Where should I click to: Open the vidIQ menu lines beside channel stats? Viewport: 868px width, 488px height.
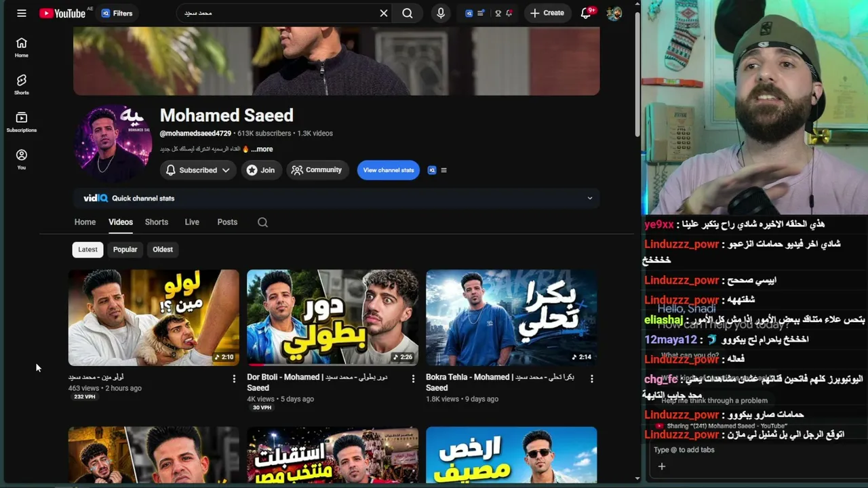[x=444, y=170]
